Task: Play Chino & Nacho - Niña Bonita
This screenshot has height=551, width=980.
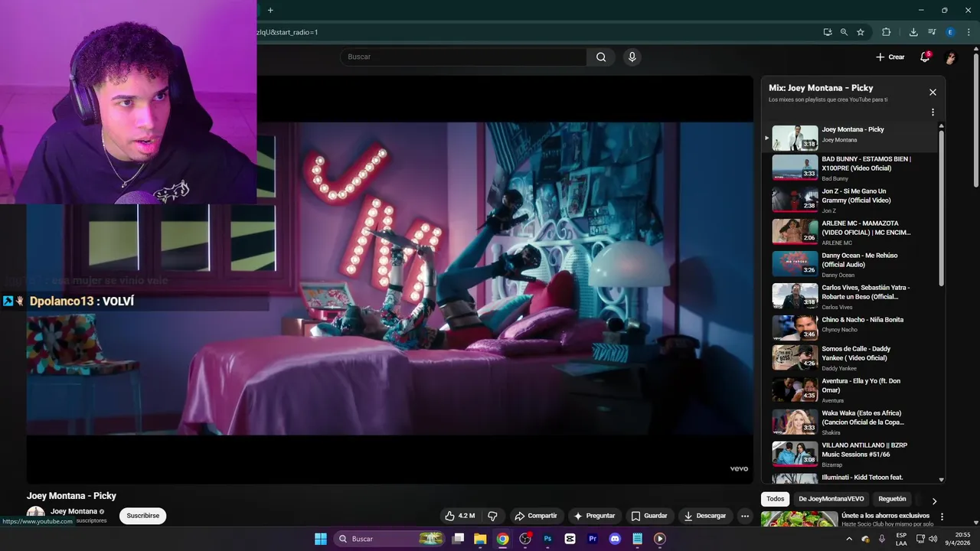Action: (x=850, y=328)
